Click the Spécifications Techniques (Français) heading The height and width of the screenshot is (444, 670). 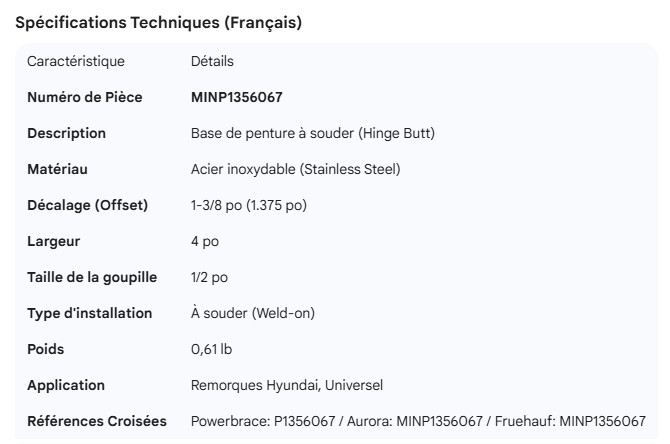158,23
